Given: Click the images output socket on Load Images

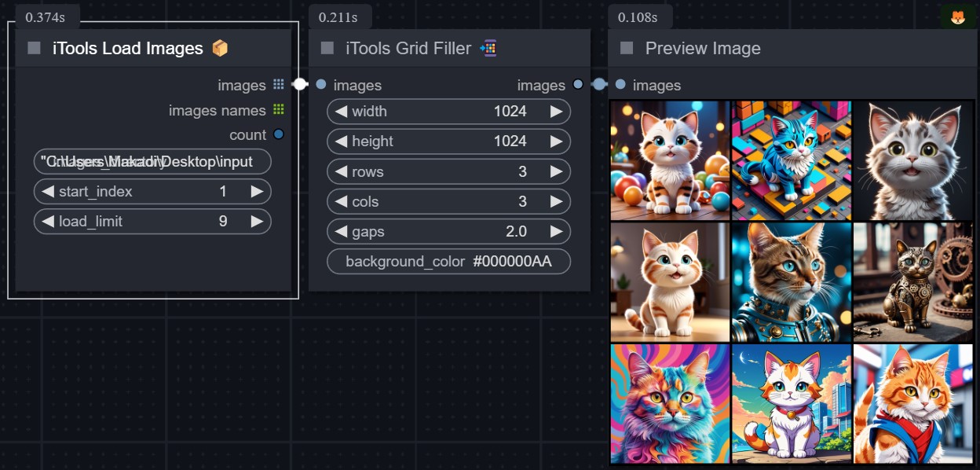Looking at the screenshot, I should coord(279,85).
